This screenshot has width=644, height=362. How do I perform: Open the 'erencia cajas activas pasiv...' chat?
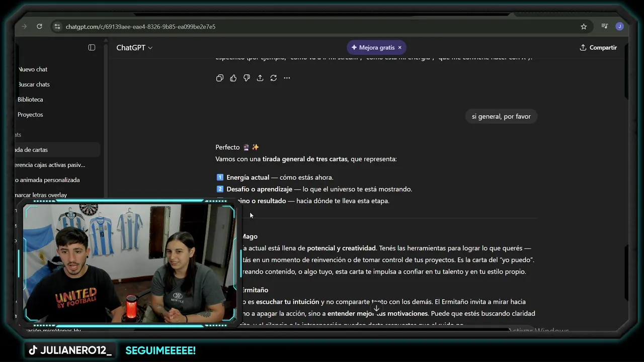57,165
